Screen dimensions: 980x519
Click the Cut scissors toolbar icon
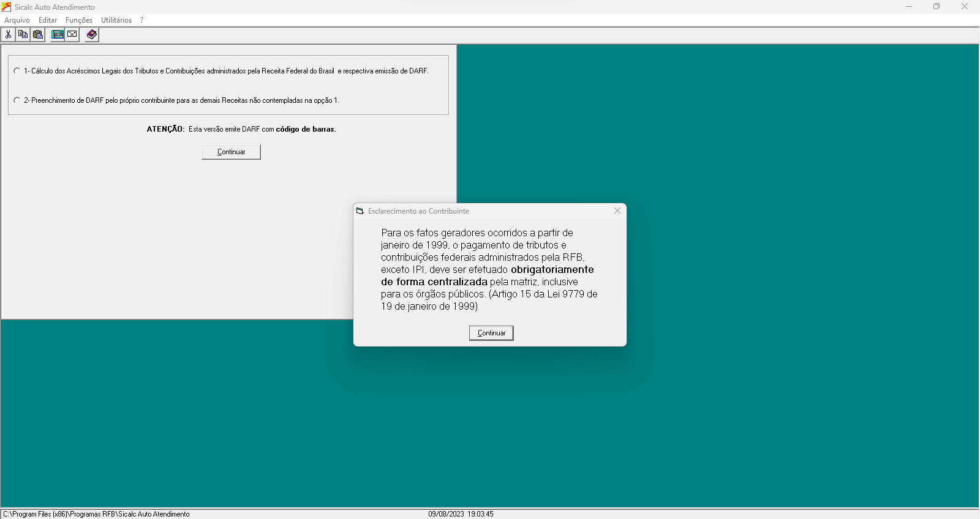coord(8,34)
